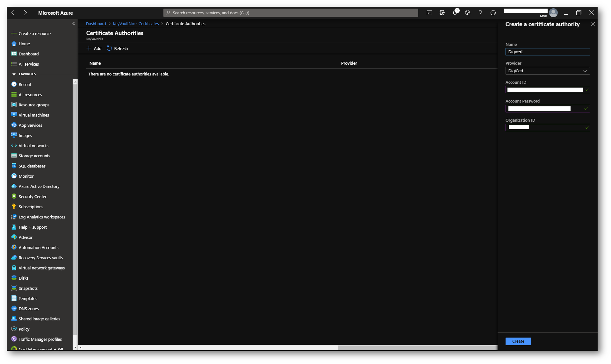Viewport: 611px width, 364px height.
Task: Go to Home in sidebar
Action: pos(21,44)
